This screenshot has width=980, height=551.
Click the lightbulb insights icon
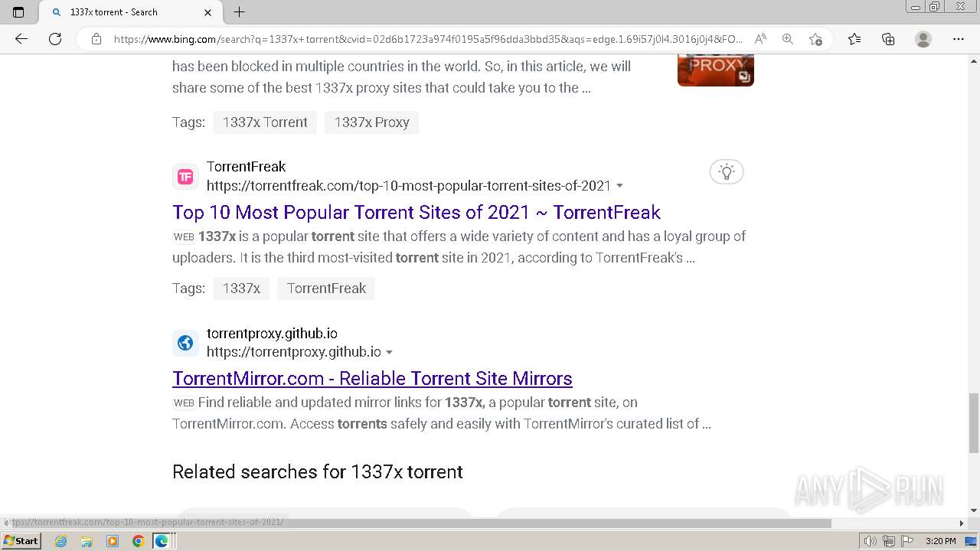pos(727,171)
